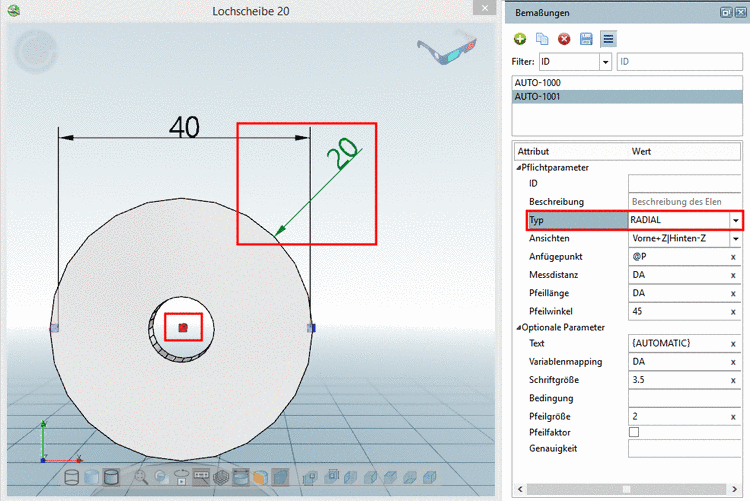This screenshot has width=750, height=501.
Task: Click the wire mesh display icon
Action: pyautogui.click(x=221, y=477)
